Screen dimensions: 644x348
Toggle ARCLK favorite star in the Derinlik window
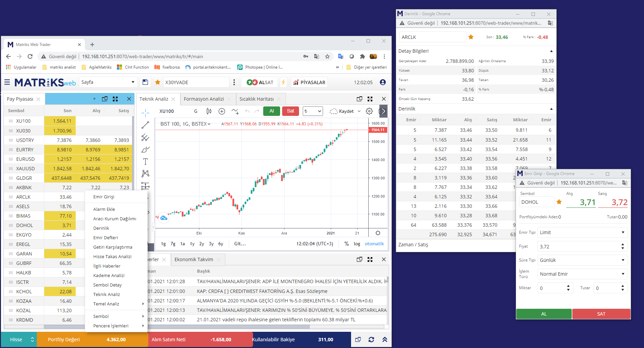coord(471,37)
